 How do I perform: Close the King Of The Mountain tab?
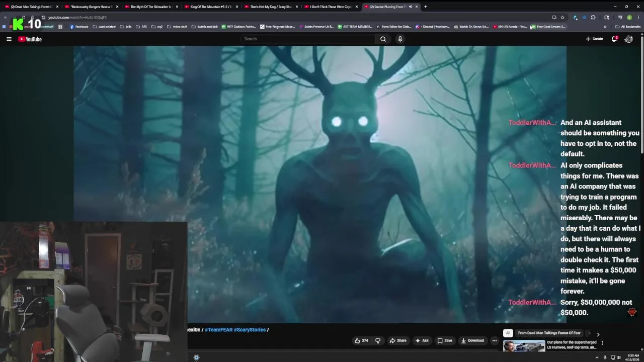(237, 7)
